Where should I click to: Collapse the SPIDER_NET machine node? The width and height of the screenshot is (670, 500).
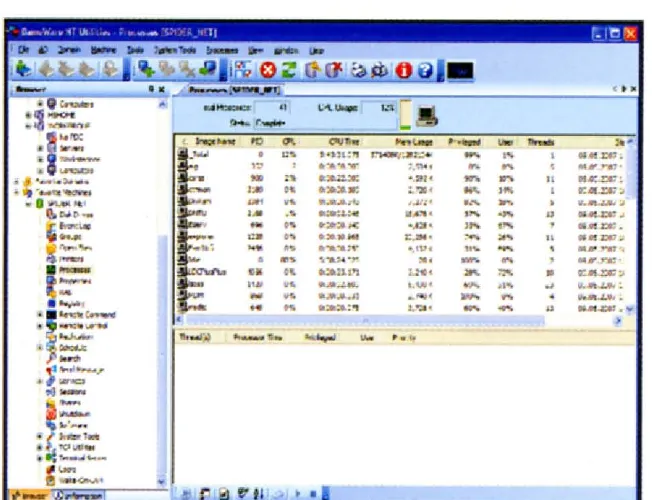point(28,204)
